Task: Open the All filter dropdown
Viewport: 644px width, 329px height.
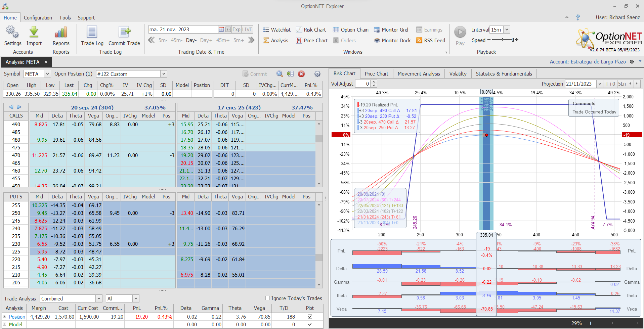Action: pyautogui.click(x=136, y=298)
